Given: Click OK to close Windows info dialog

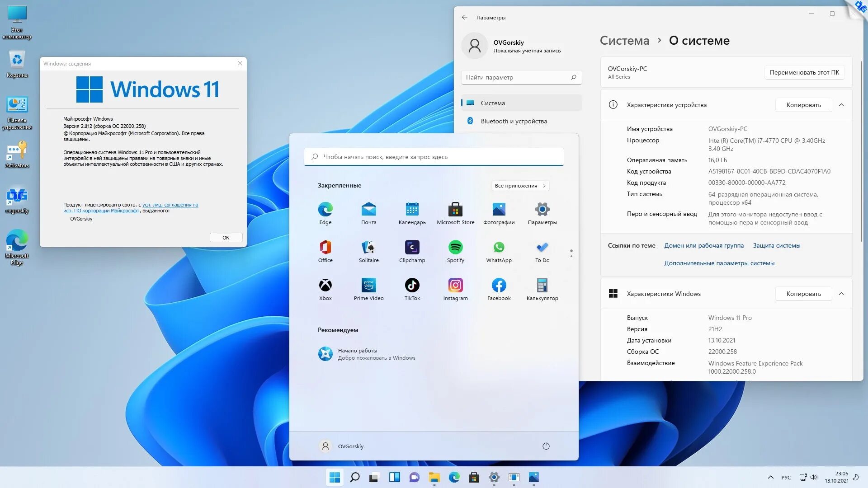Looking at the screenshot, I should (x=225, y=237).
